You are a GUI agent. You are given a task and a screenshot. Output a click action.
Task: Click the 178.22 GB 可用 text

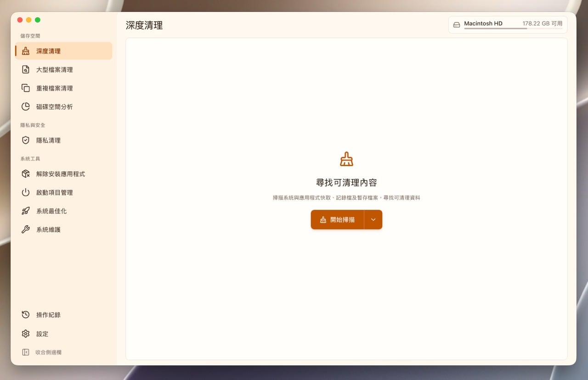tap(542, 23)
